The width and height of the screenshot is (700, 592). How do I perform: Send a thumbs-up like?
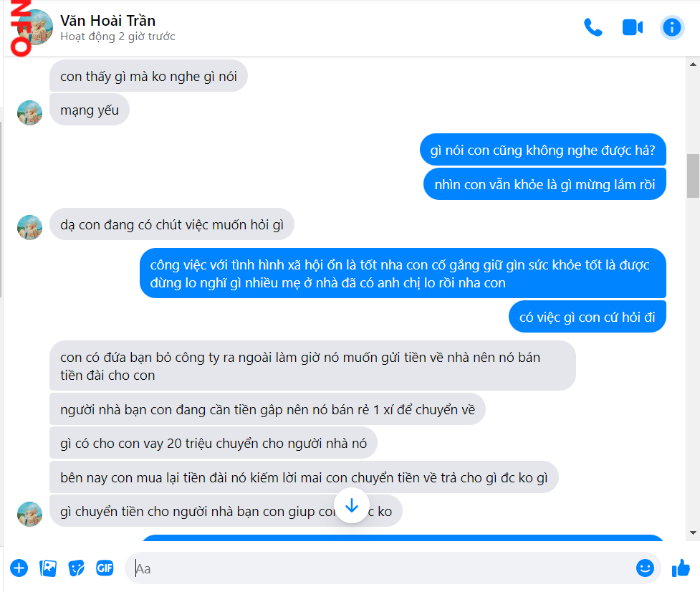[681, 568]
